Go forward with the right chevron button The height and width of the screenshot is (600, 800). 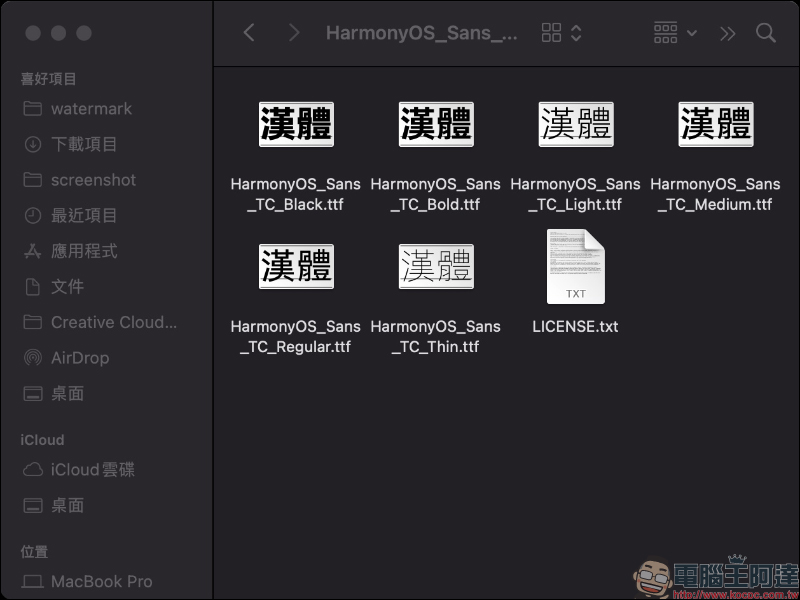294,33
